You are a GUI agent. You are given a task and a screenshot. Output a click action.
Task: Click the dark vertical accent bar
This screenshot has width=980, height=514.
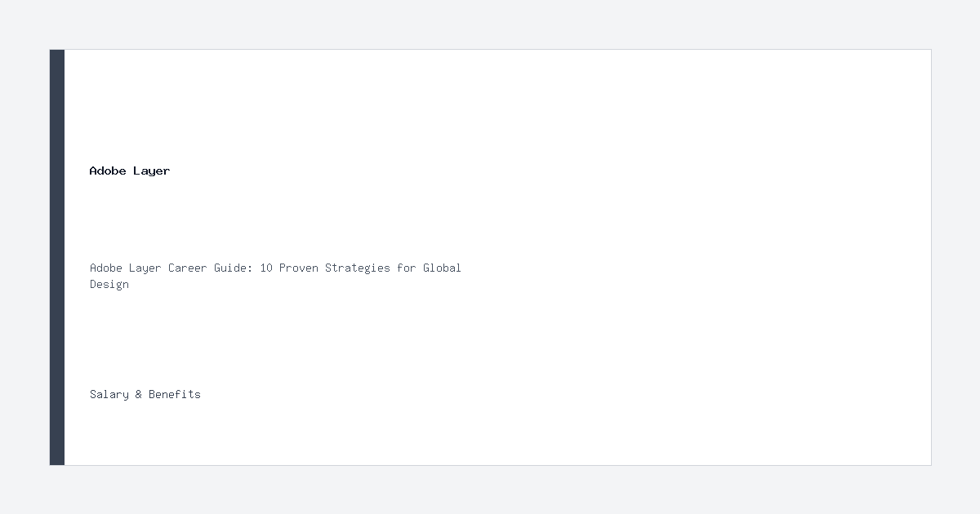[57, 257]
